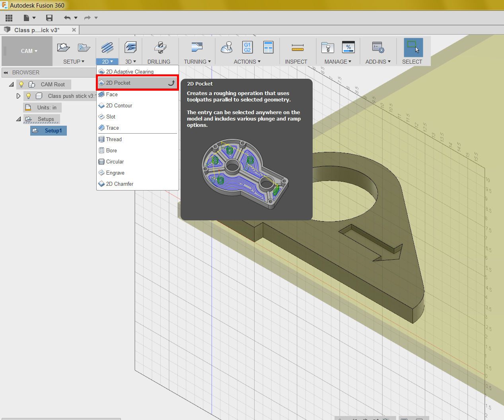Create a New Setup
This screenshot has height=420, width=504.
tap(63, 47)
